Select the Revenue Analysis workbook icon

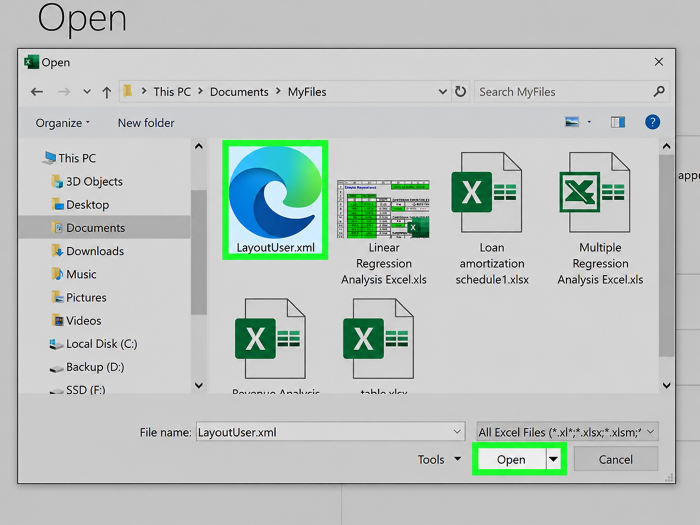click(x=271, y=338)
